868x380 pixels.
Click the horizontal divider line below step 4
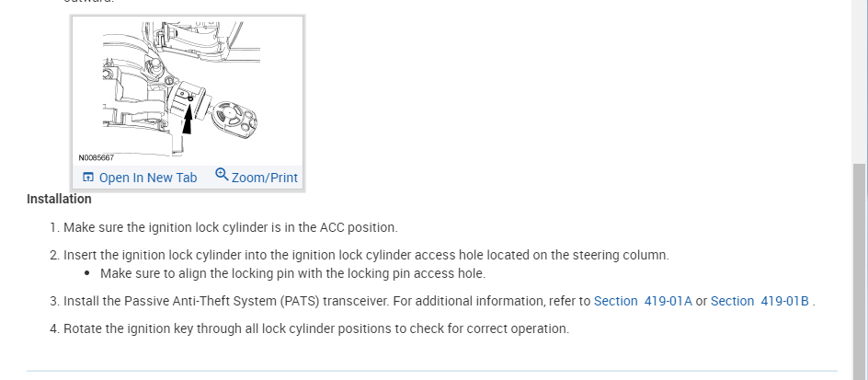tap(432, 371)
